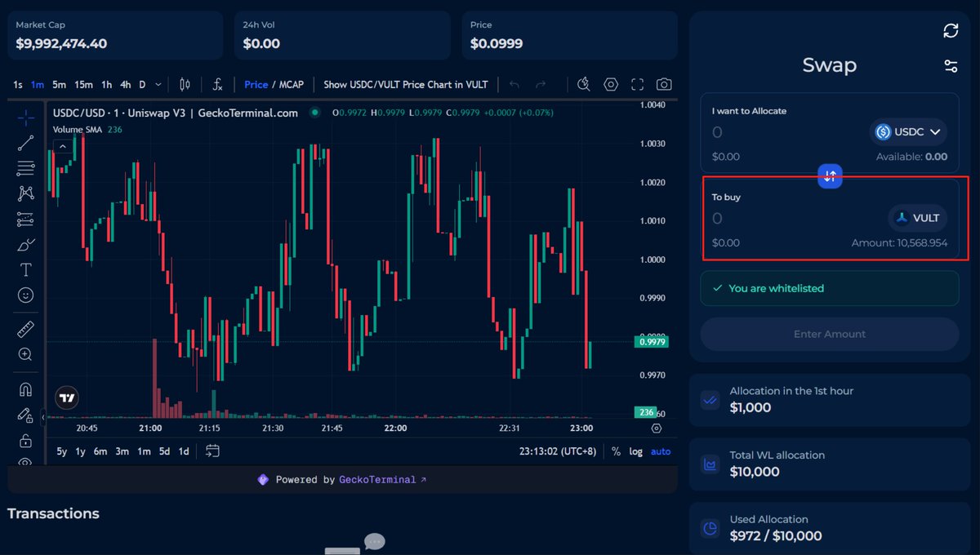
Task: Refresh the swap panel
Action: [x=951, y=30]
